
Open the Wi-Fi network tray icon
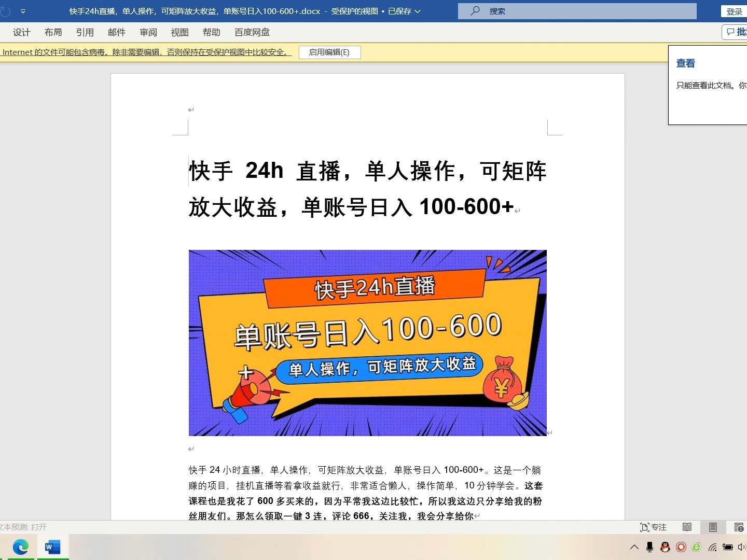713,547
